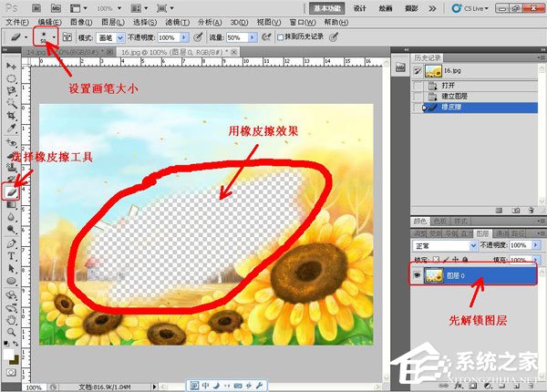Select the Crop tool

[11, 116]
